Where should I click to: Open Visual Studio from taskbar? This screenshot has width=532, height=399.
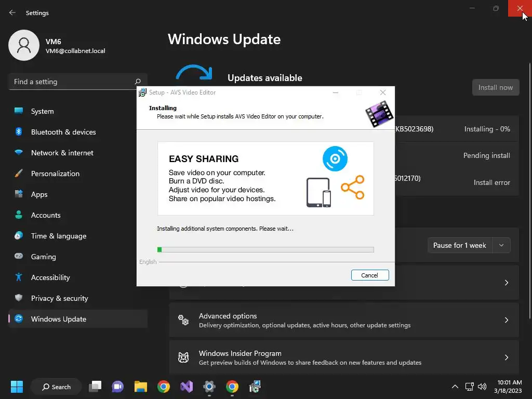pos(187,387)
